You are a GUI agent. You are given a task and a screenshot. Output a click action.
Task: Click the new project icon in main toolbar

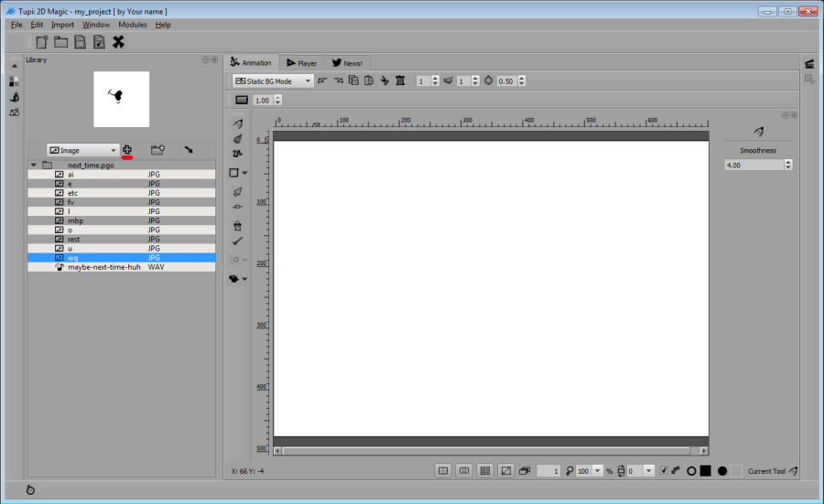[x=42, y=42]
